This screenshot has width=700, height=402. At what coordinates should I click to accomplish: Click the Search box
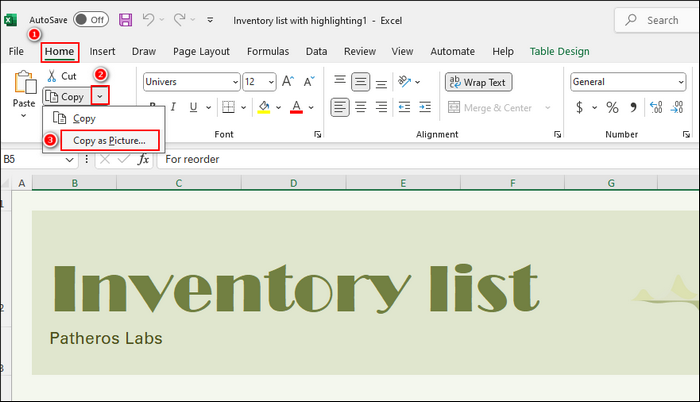(657, 20)
